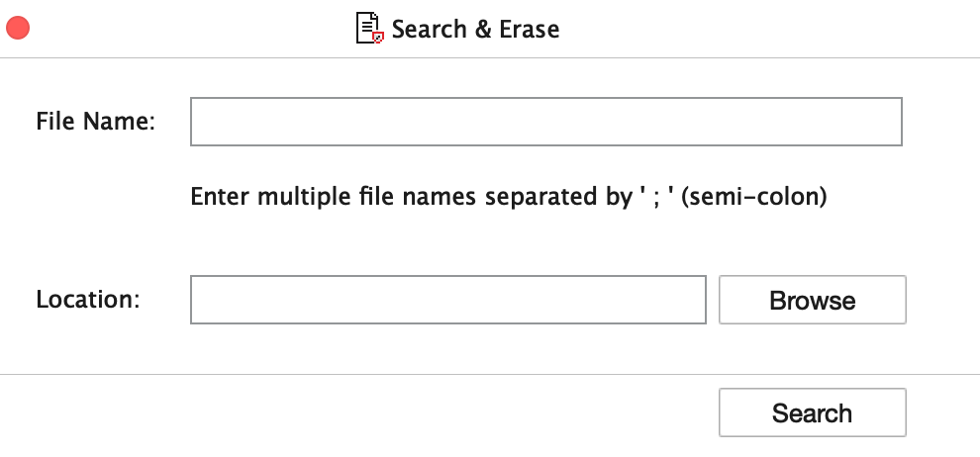Click the Location label
Image resolution: width=980 pixels, height=457 pixels.
coord(88,299)
